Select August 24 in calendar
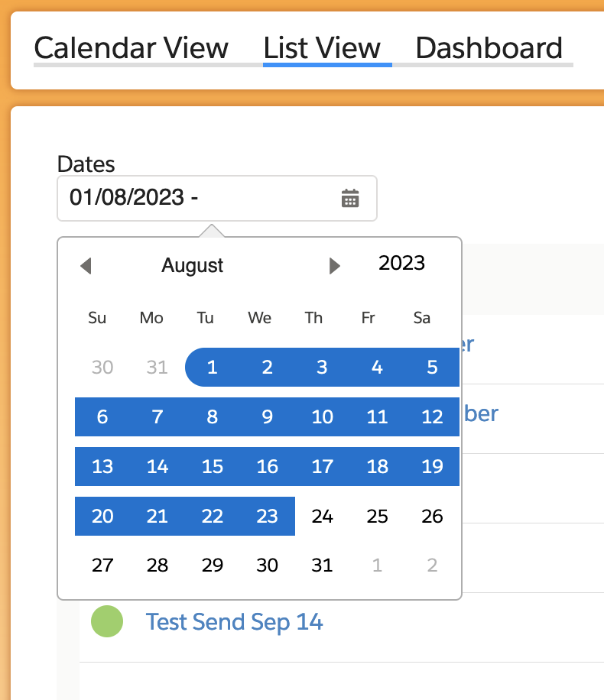This screenshot has height=700, width=604. 322,517
